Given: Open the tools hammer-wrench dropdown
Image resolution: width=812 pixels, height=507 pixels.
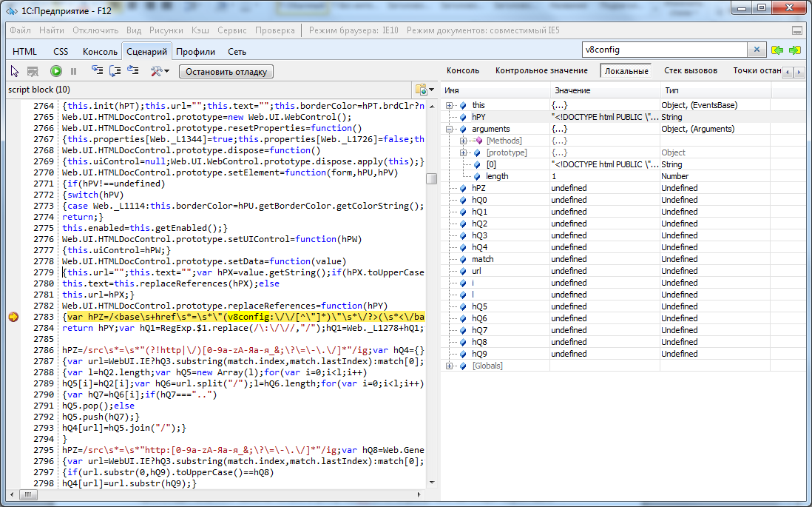Looking at the screenshot, I should (x=160, y=71).
